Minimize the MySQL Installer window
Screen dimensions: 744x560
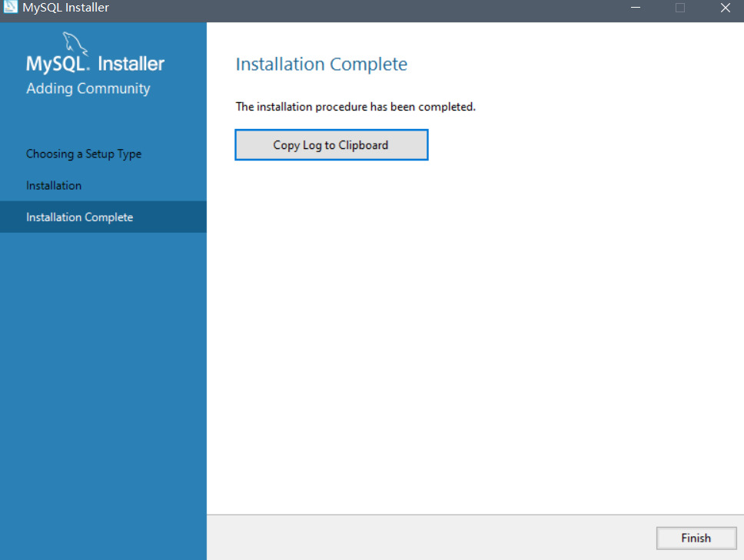click(636, 8)
